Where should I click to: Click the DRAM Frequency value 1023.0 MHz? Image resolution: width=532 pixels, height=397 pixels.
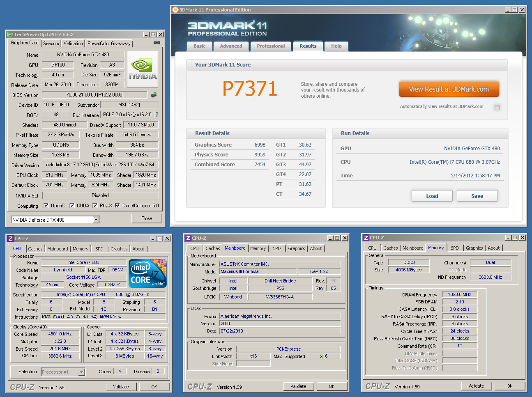pyautogui.click(x=460, y=295)
